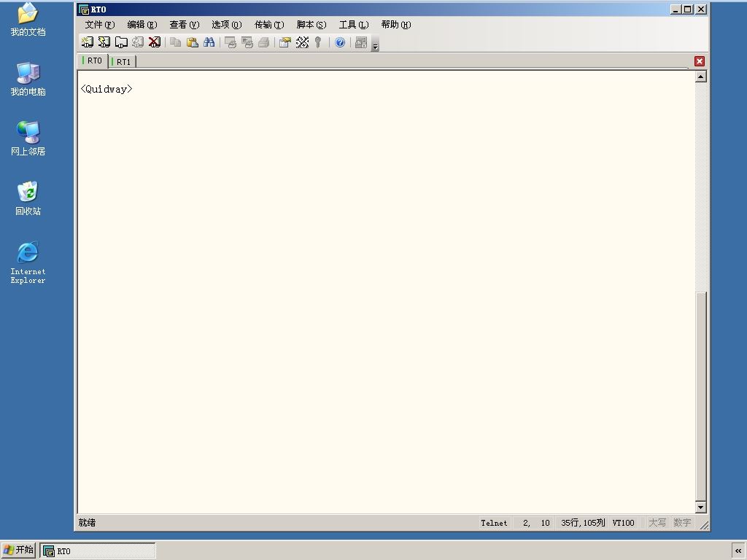Click the 就绪 status text

[x=88, y=523]
